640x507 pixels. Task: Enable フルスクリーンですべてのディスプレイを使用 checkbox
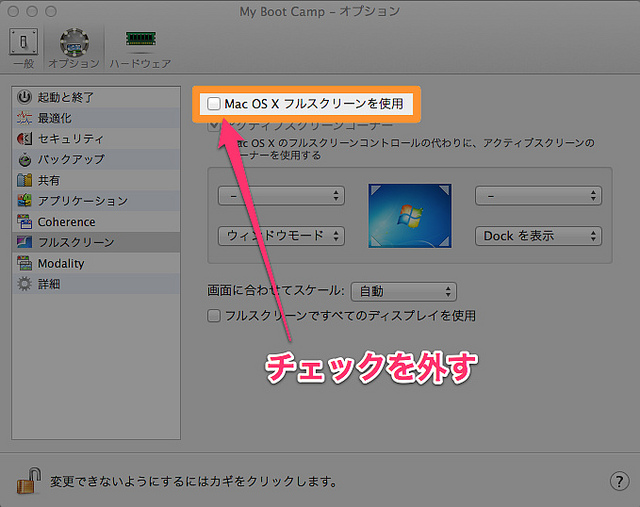(213, 316)
